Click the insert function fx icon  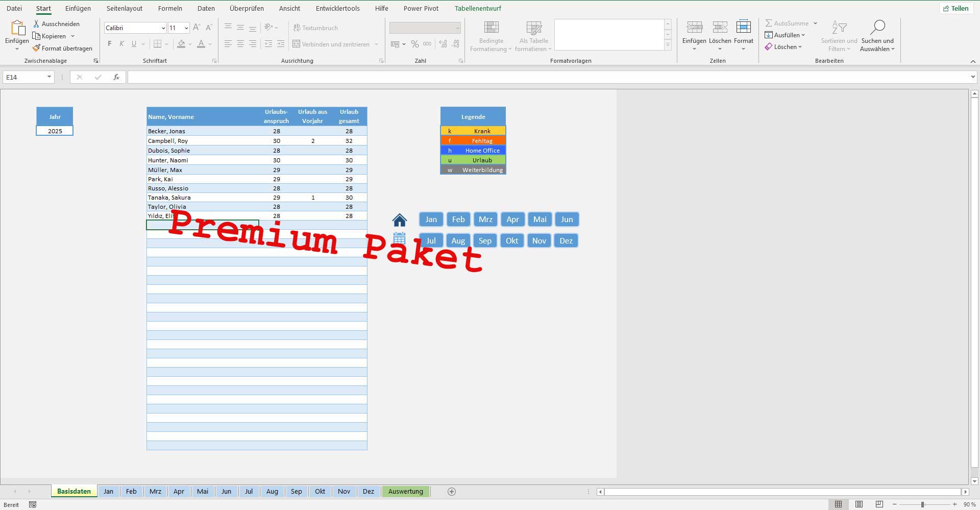[x=116, y=77]
